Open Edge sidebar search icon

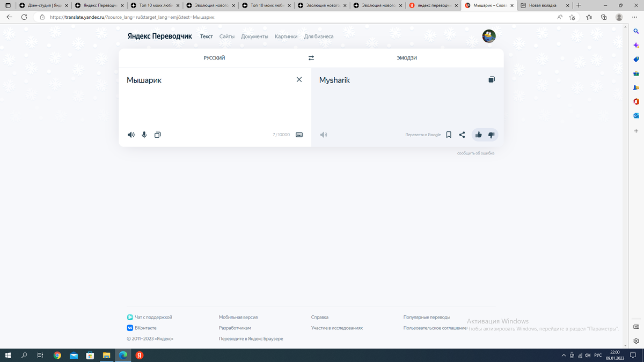(636, 32)
